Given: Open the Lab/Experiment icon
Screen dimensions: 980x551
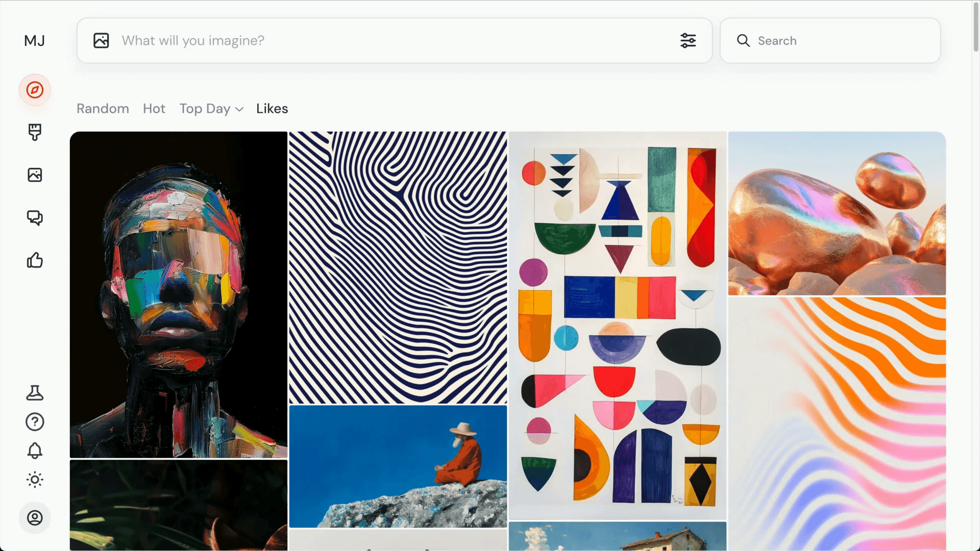Looking at the screenshot, I should [35, 392].
